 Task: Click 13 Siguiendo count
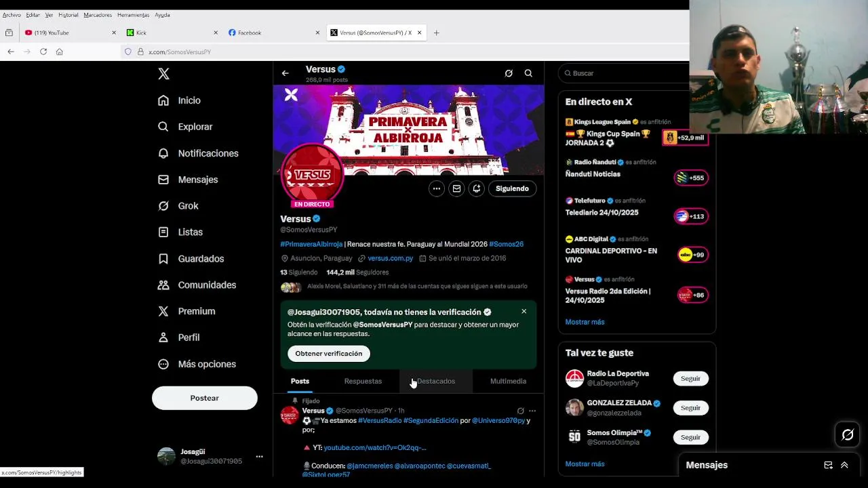tap(298, 272)
